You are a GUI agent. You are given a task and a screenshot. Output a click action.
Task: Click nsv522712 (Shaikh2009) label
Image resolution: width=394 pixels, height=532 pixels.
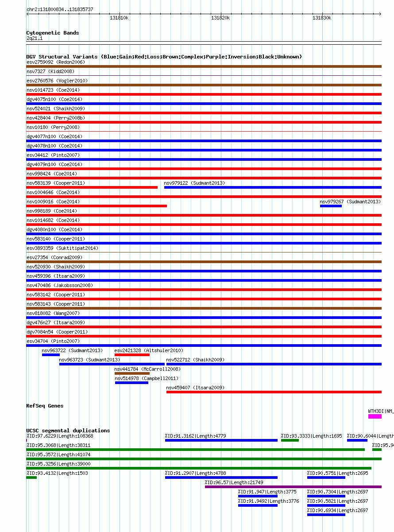tap(195, 360)
